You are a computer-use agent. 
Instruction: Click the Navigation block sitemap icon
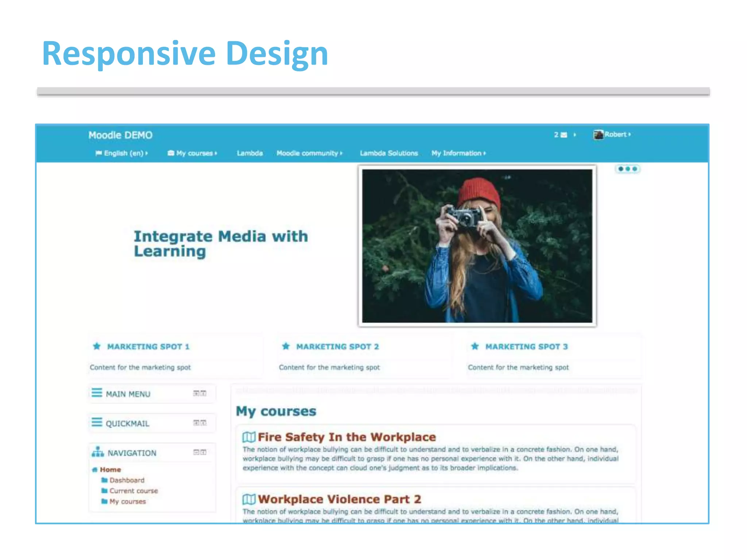[98, 451]
